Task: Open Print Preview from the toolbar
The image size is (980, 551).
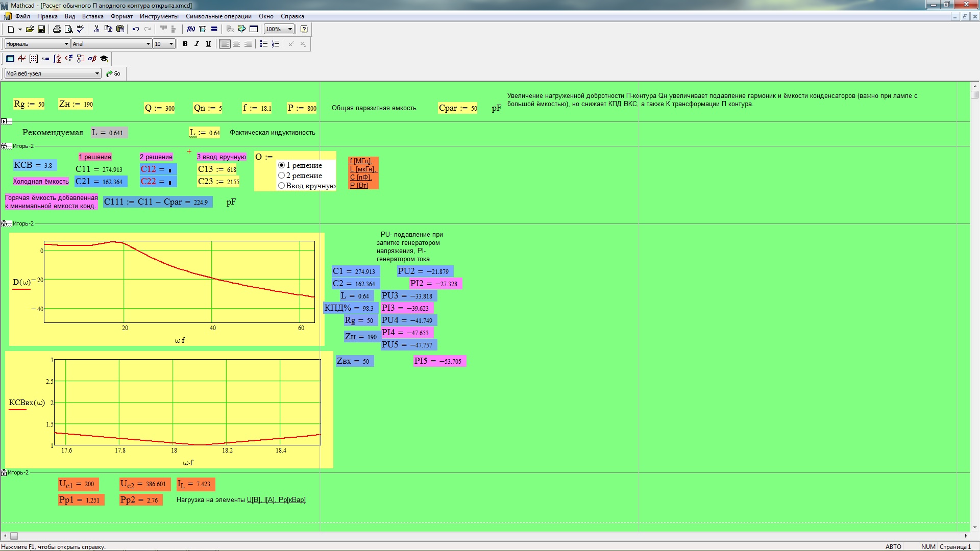Action: tap(68, 29)
